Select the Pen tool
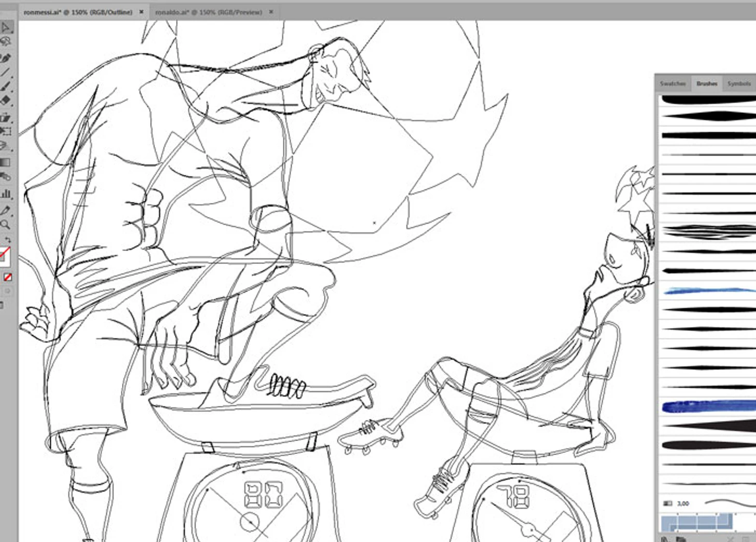The width and height of the screenshot is (756, 542). 6,58
